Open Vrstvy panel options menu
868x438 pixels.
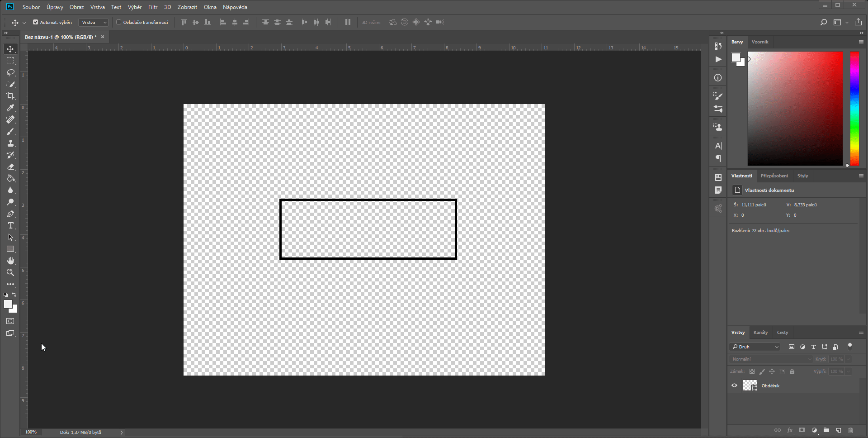point(861,332)
